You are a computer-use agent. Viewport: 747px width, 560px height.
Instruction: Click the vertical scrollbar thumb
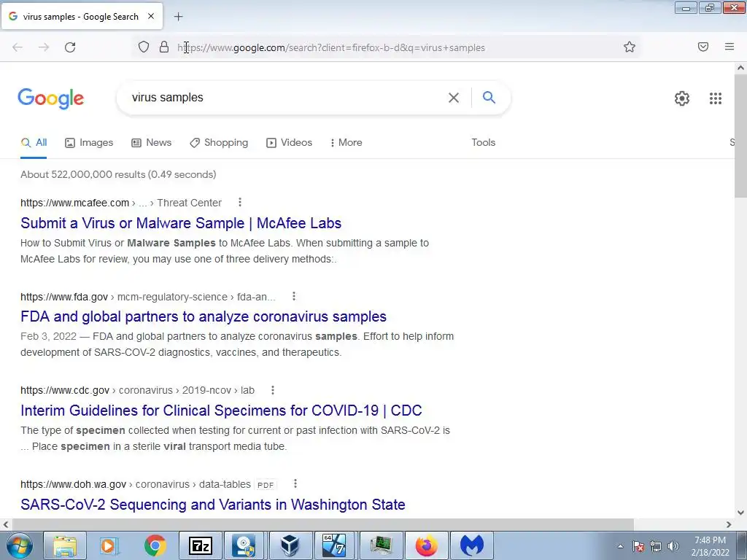[740, 137]
